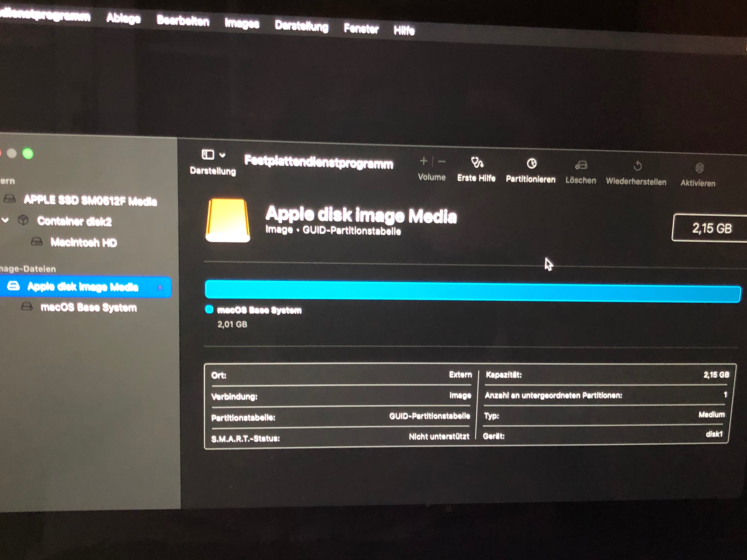Open the Images menu
The height and width of the screenshot is (560, 747).
242,24
